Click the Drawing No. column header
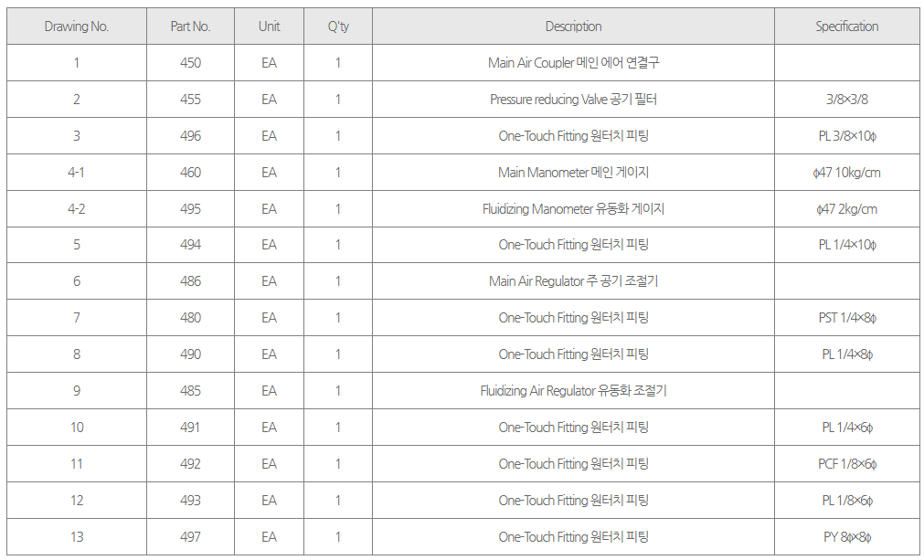 click(x=77, y=26)
